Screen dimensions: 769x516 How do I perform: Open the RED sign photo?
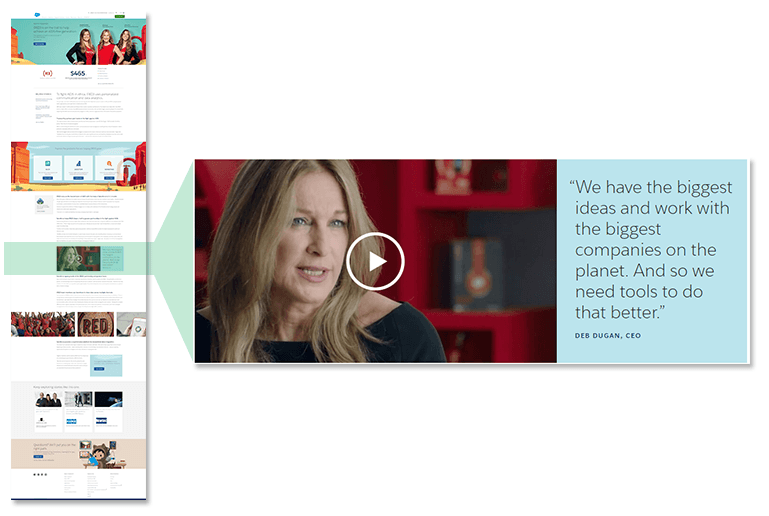click(96, 324)
